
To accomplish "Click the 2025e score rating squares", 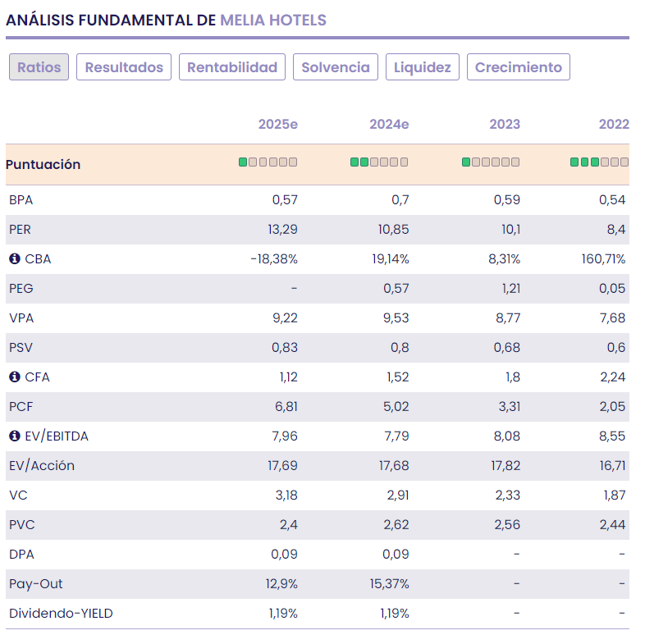I will [268, 162].
